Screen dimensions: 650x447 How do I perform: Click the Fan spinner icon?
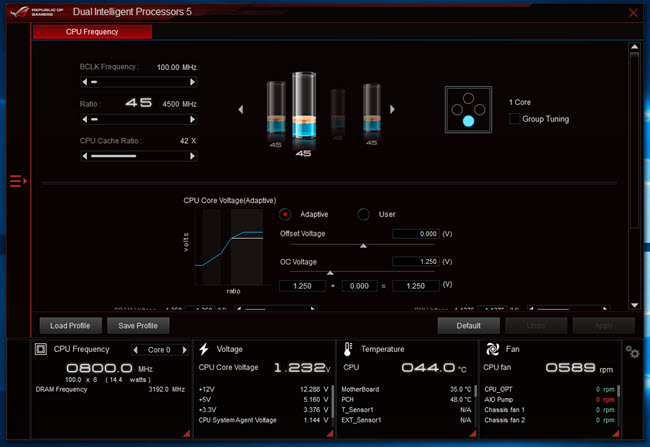(492, 349)
